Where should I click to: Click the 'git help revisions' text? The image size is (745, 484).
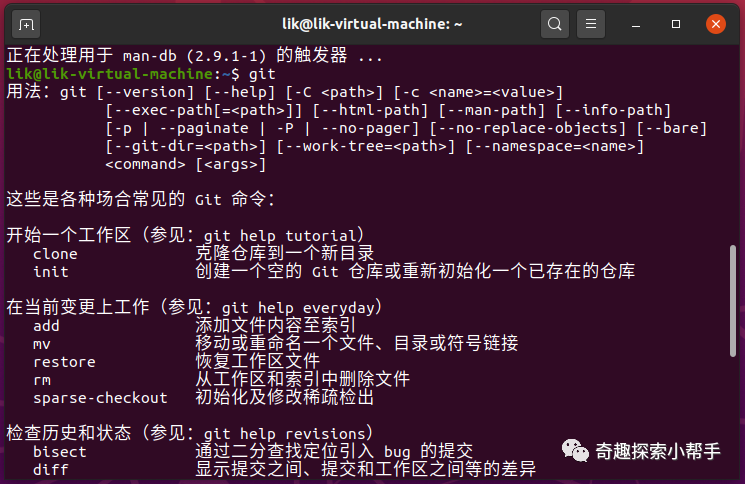pos(290,433)
